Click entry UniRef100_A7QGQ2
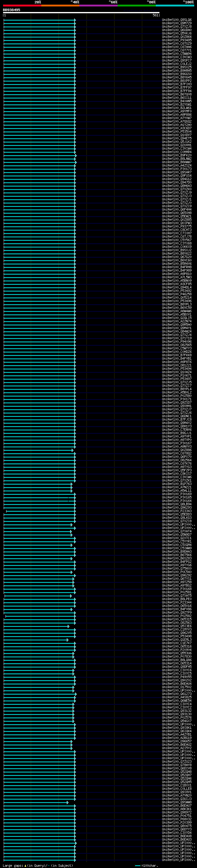The height and width of the screenshot is (868, 197). tap(177, 121)
